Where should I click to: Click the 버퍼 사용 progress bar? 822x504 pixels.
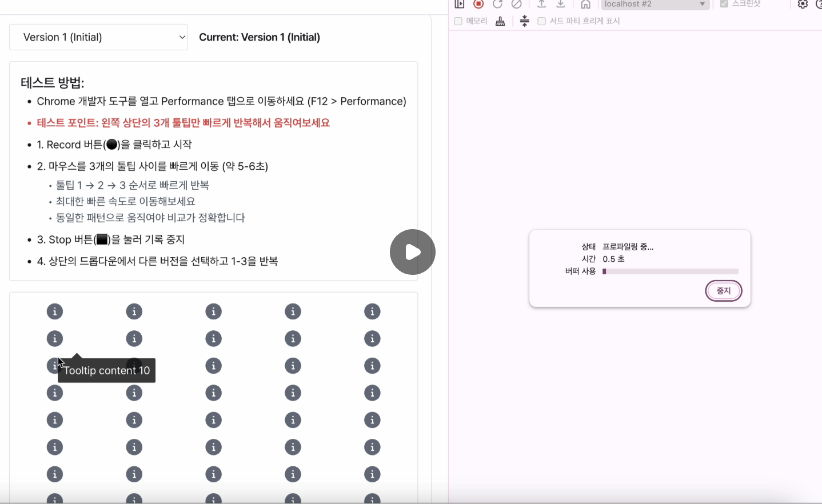point(671,271)
